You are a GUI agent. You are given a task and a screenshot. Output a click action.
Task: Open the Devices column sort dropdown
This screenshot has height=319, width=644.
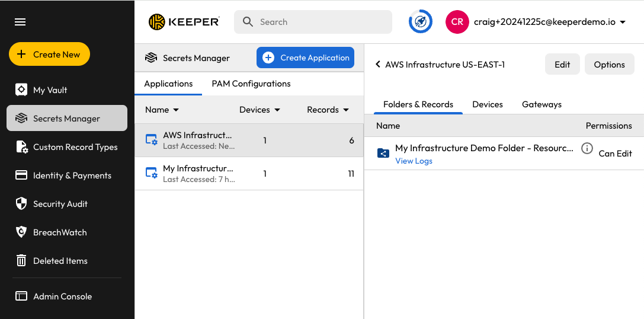[x=259, y=110]
